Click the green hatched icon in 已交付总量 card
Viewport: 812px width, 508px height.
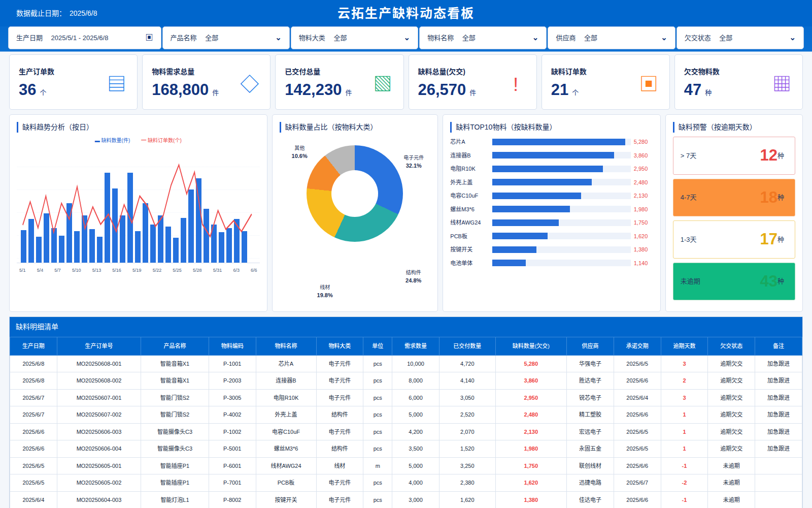(x=383, y=84)
